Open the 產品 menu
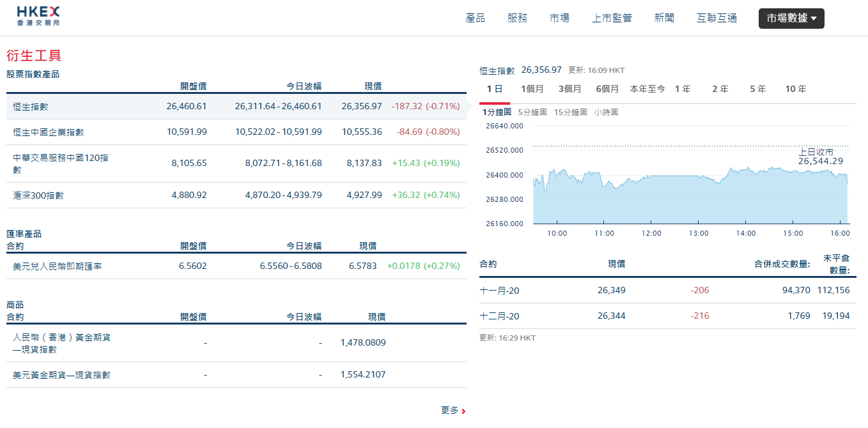 [x=474, y=18]
